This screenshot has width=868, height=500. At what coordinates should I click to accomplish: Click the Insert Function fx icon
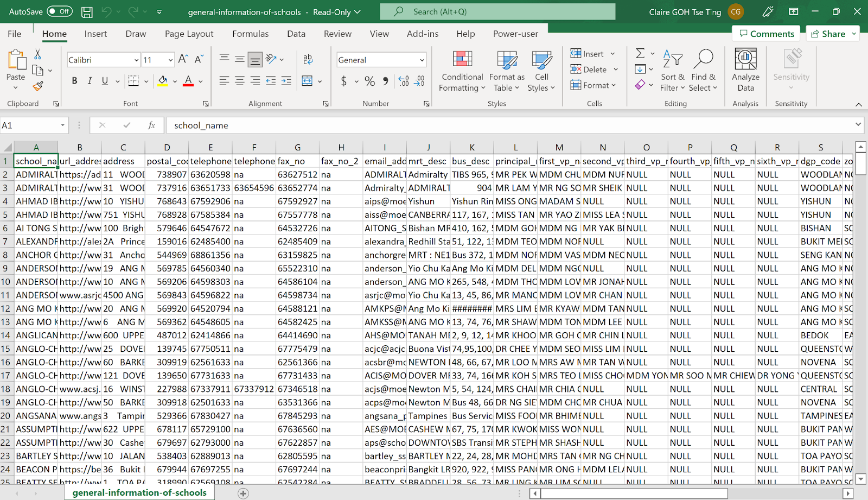[x=151, y=125]
